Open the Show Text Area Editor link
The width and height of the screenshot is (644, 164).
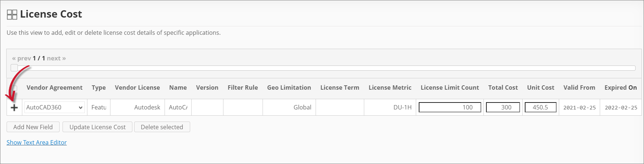(x=37, y=142)
